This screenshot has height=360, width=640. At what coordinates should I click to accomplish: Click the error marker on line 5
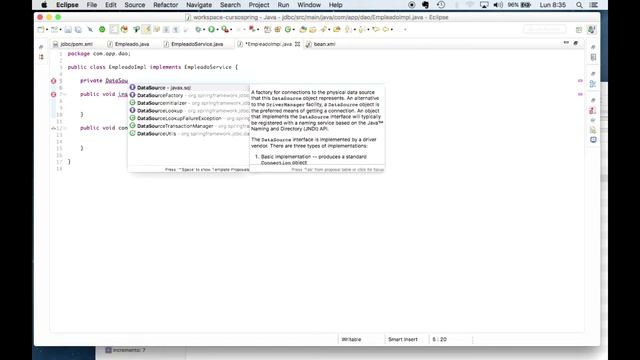click(x=53, y=81)
